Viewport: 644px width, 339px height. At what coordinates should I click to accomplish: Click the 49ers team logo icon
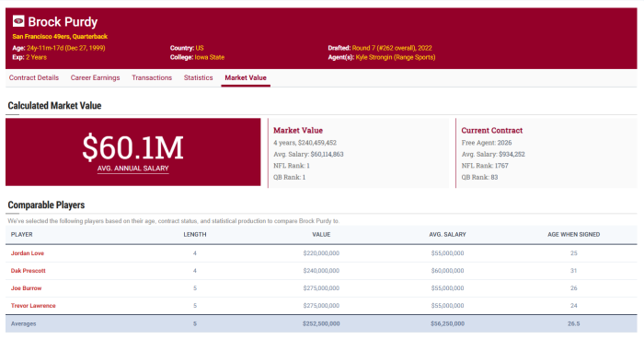pos(18,20)
